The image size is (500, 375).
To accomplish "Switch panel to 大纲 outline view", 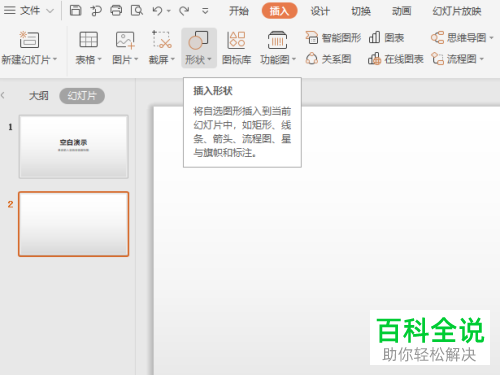I will [x=39, y=96].
